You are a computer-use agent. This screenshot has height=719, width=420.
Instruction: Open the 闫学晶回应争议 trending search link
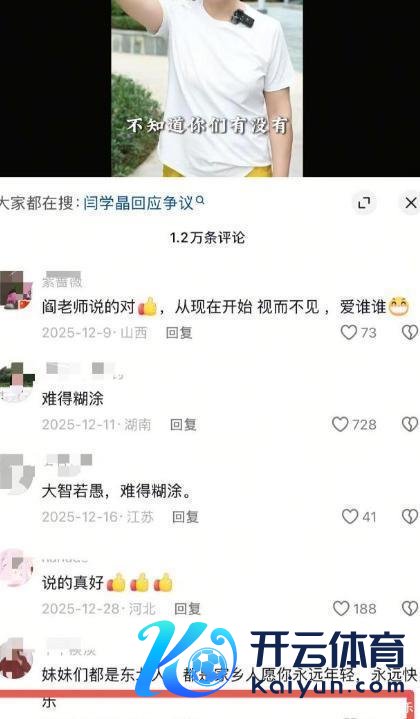138,203
